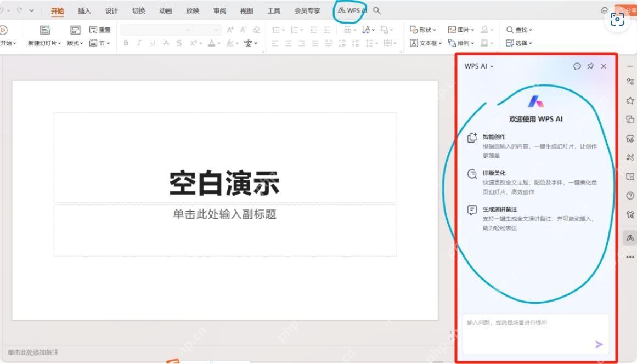The height and width of the screenshot is (364, 637).
Task: Click the settings sliders icon in sidebar
Action: [x=630, y=81]
